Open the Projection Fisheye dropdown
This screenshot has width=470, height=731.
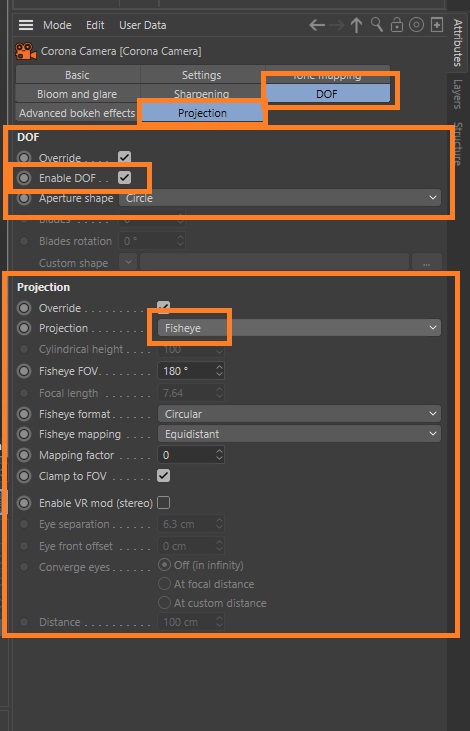pos(299,328)
